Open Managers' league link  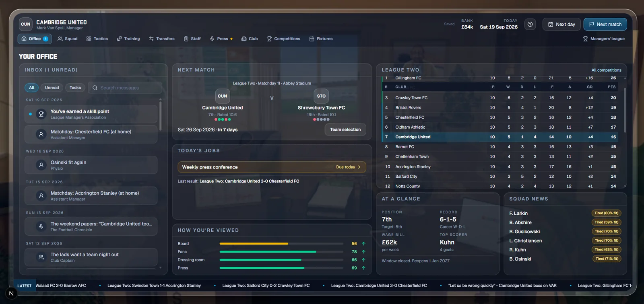coord(604,39)
